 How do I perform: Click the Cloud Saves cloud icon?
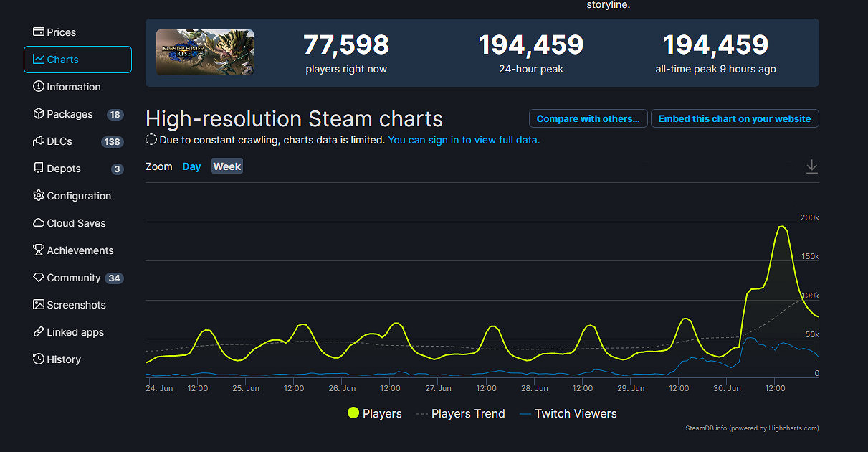[39, 223]
